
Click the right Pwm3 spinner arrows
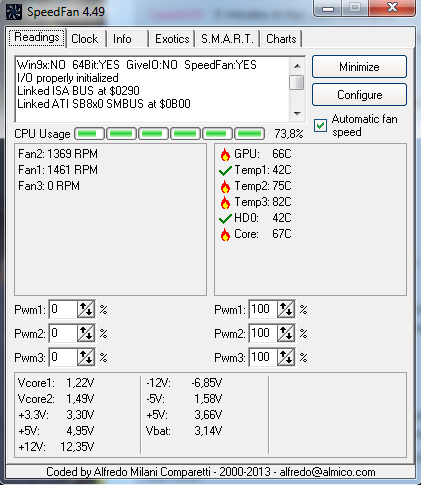click(286, 357)
